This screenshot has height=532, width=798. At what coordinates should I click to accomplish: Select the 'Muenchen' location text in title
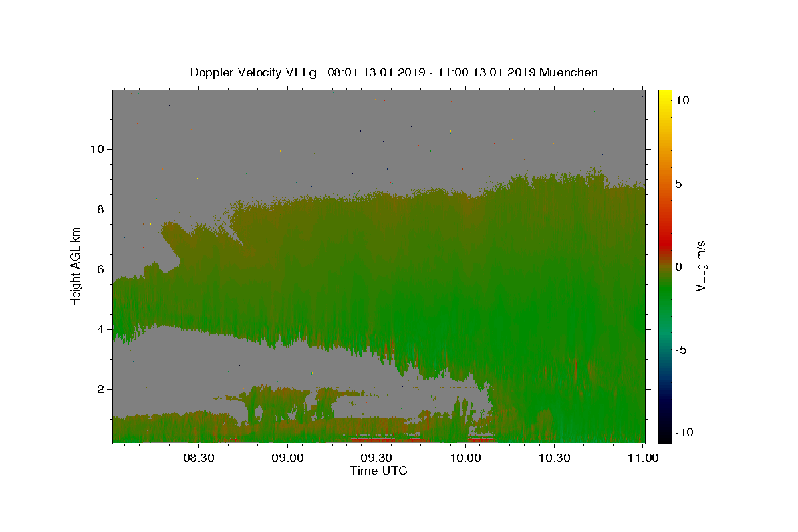click(569, 72)
